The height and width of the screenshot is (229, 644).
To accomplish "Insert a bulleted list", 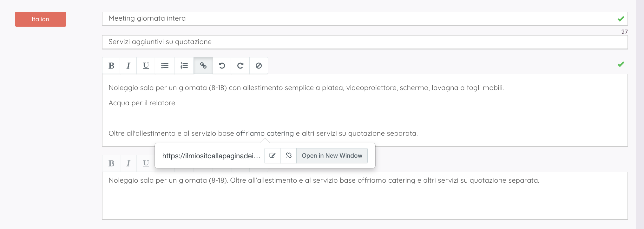I will pyautogui.click(x=165, y=66).
